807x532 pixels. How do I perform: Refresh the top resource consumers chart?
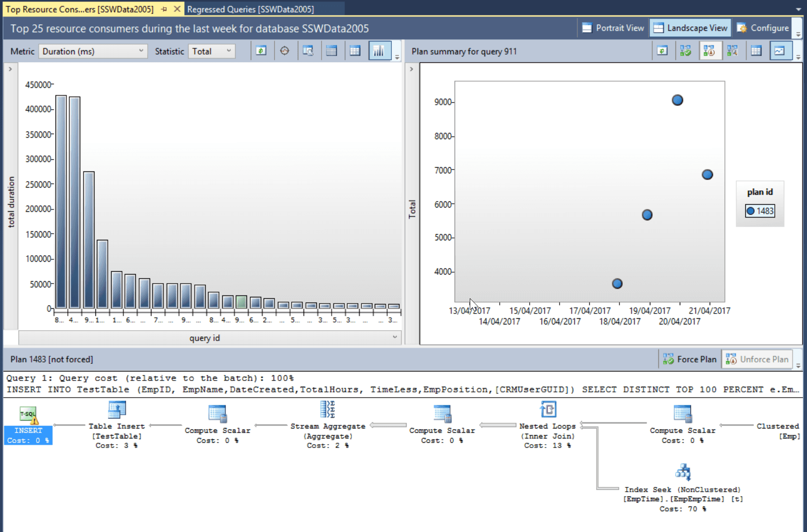point(261,51)
